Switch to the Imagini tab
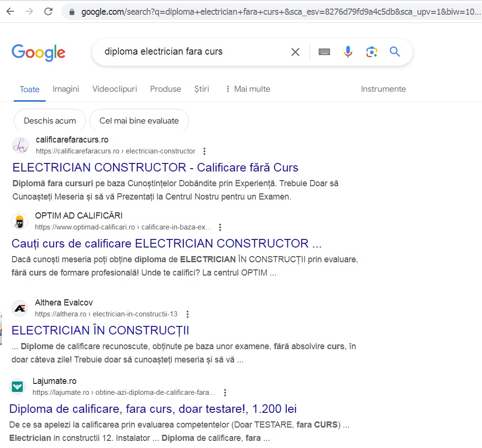The image size is (482, 448). tap(66, 89)
